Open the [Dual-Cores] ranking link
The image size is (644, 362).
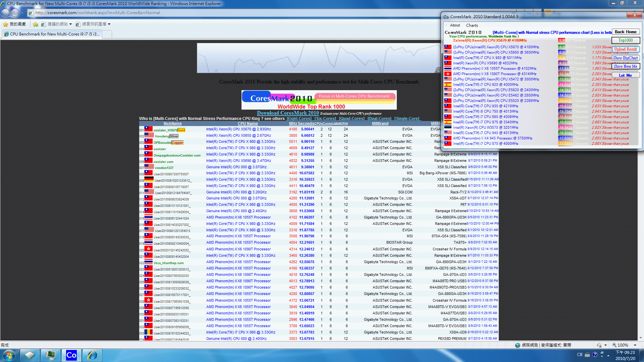point(379,119)
